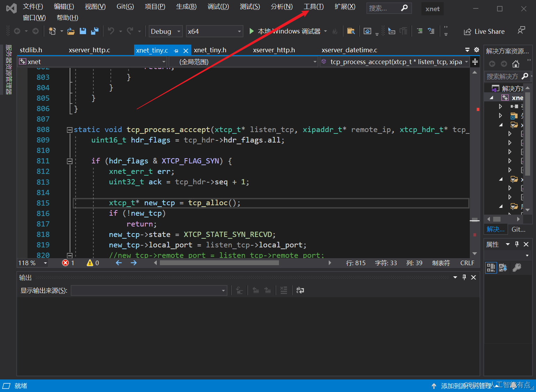Open the 扩展(X) menu

(x=345, y=7)
